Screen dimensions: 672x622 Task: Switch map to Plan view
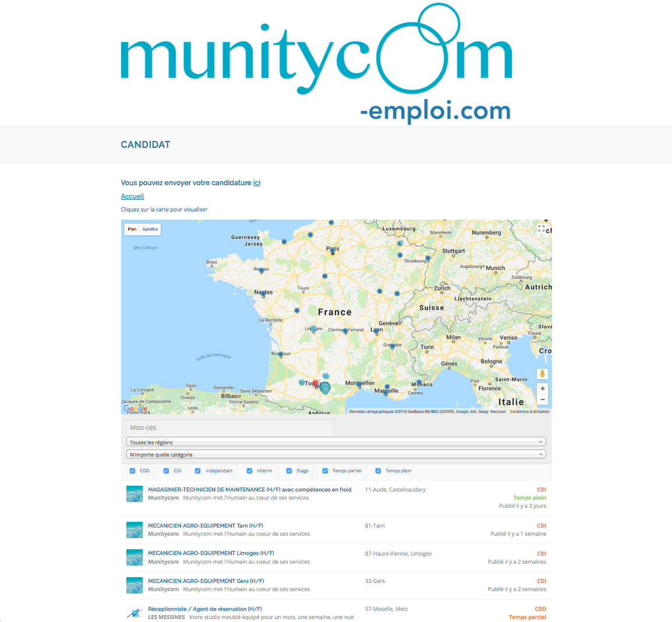tap(132, 229)
